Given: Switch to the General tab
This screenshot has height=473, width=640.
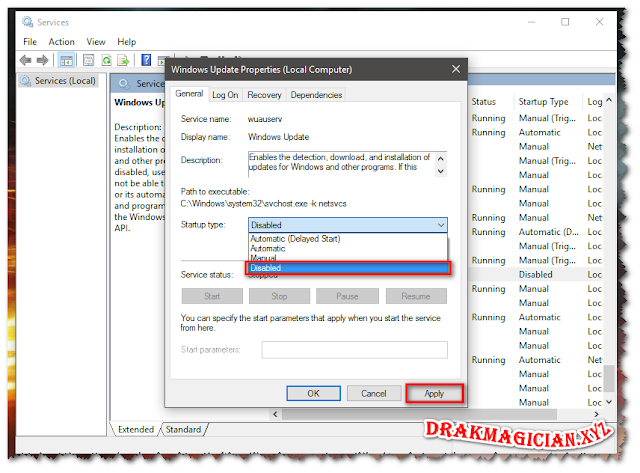Looking at the screenshot, I should point(189,94).
